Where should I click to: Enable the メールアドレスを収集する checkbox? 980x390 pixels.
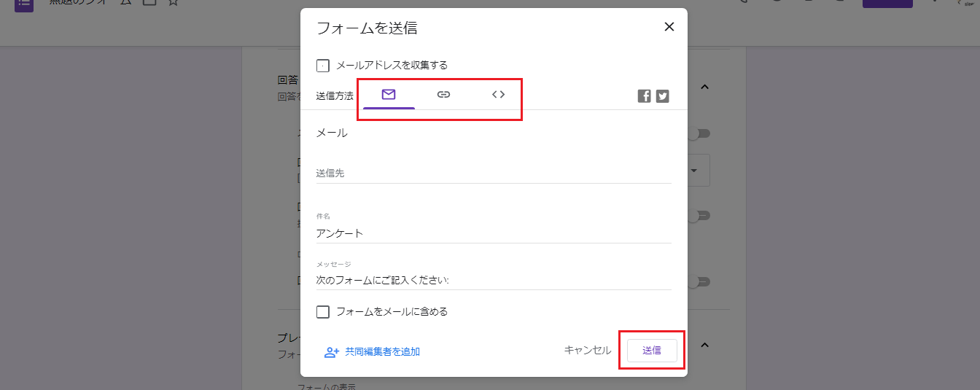click(x=323, y=66)
